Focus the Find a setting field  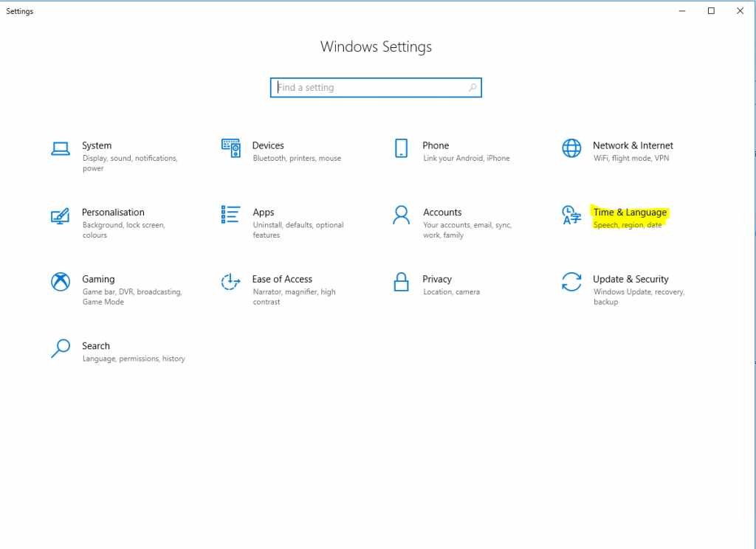[376, 88]
